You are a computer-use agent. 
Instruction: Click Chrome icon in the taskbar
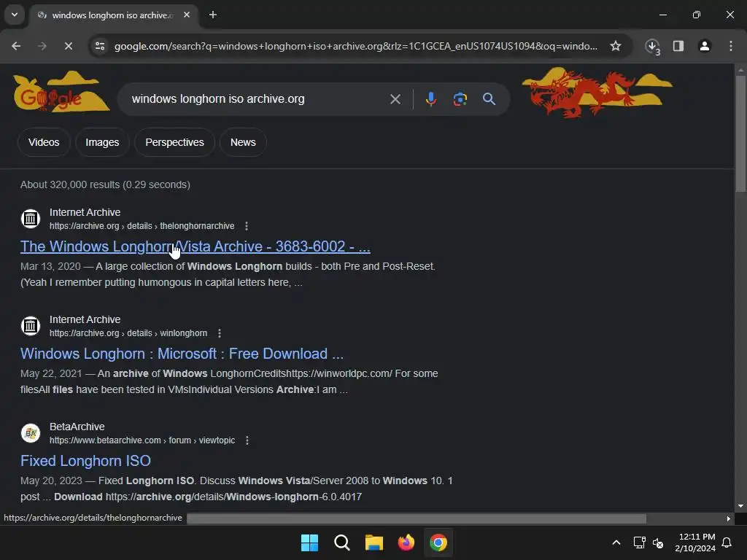[438, 542]
